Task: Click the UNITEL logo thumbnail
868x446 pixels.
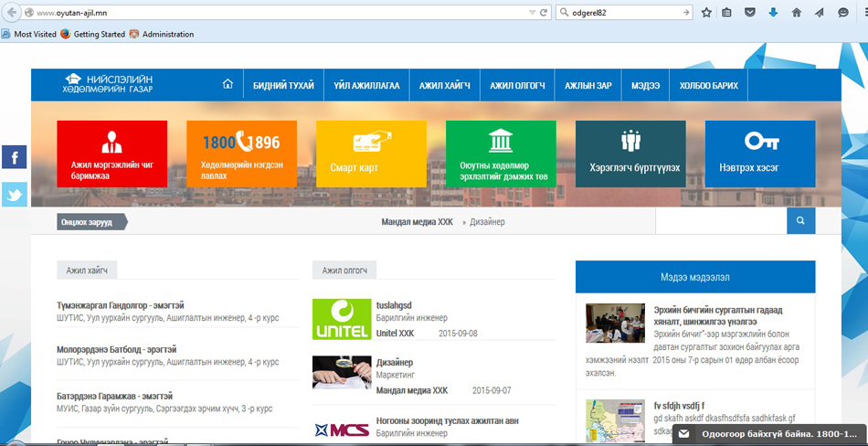Action: tap(341, 319)
